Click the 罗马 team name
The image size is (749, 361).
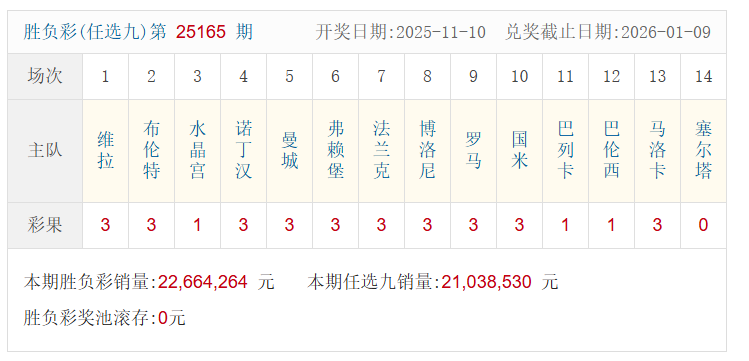tap(473, 150)
